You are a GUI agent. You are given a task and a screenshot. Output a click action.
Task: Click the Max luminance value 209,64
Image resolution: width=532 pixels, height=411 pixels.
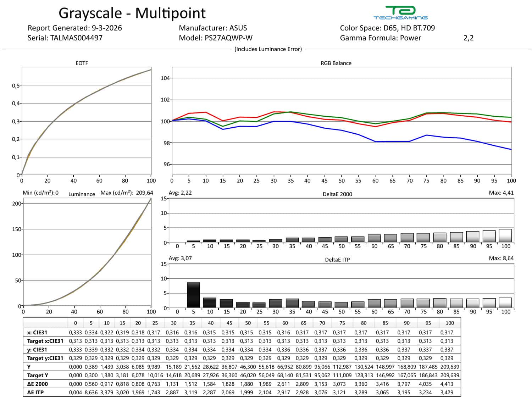(x=145, y=193)
